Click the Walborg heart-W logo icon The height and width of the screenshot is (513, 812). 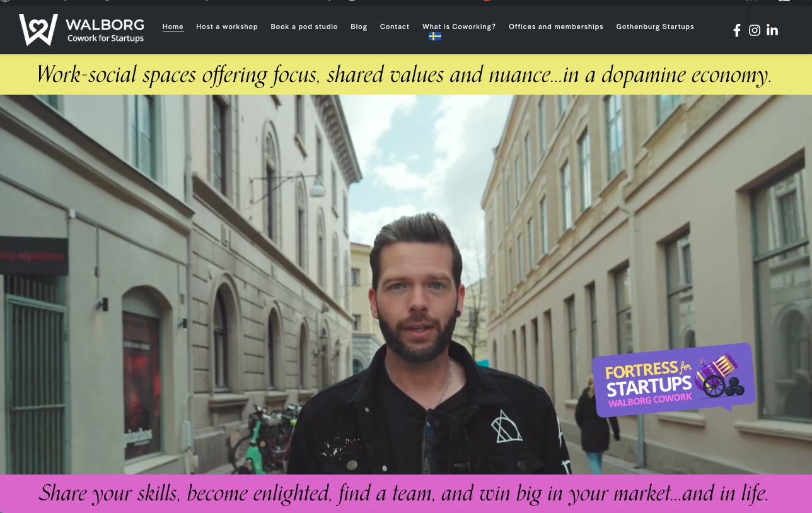(38, 30)
